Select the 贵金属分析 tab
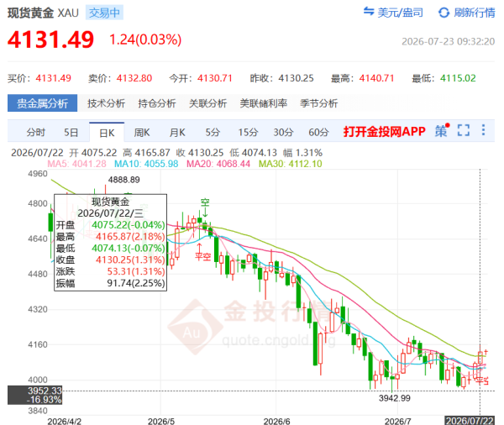This screenshot has width=504, height=425. [43, 103]
